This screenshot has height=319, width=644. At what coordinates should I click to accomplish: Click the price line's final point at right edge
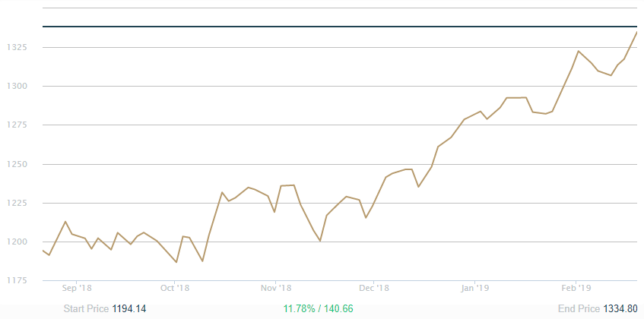click(x=636, y=32)
